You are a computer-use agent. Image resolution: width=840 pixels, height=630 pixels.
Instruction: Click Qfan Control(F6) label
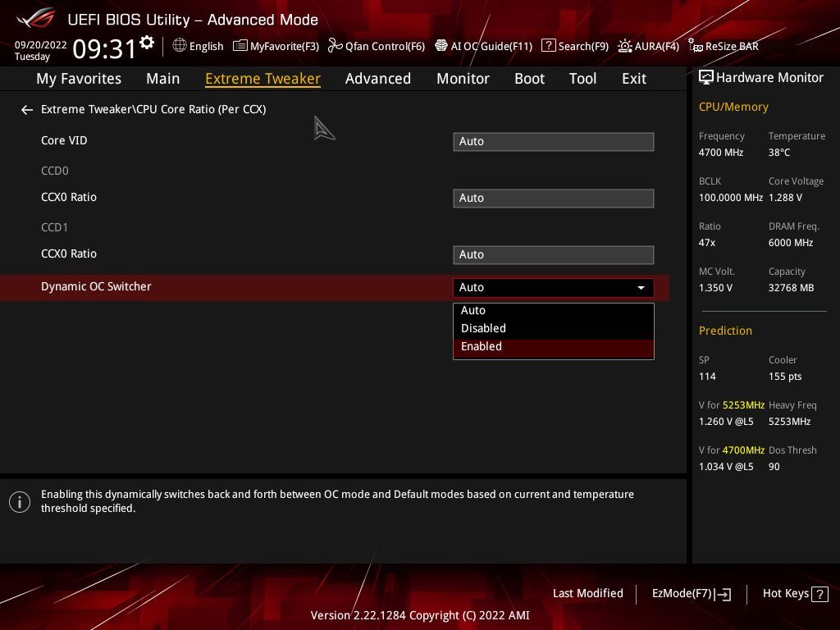[385, 46]
